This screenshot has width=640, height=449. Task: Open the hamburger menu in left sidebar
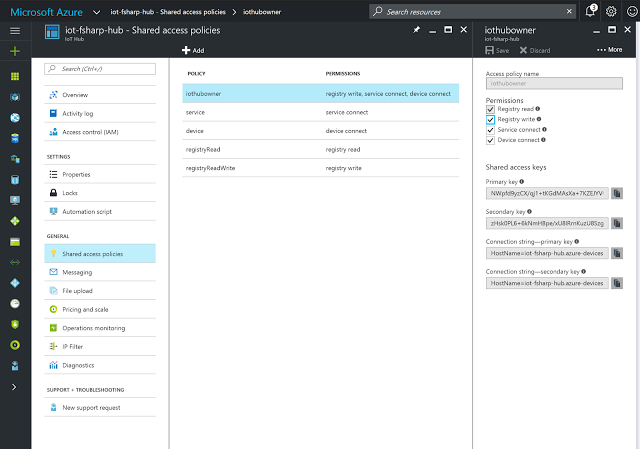[x=15, y=31]
